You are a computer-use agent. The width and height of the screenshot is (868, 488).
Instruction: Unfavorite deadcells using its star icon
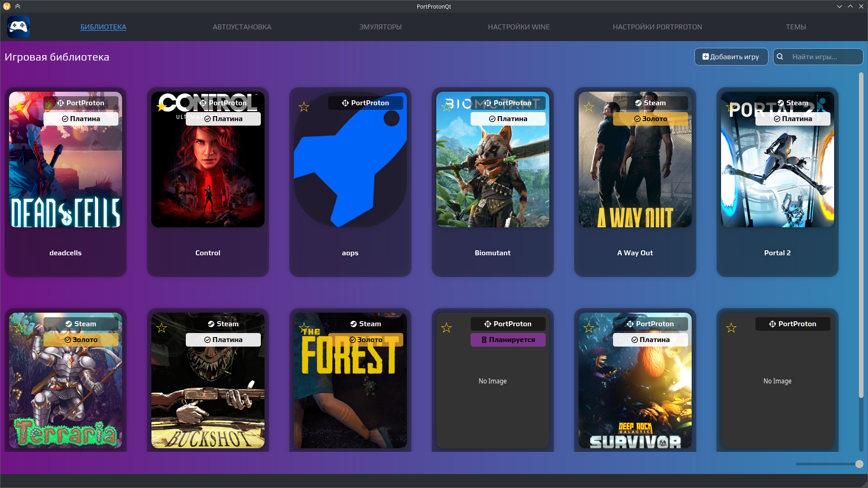[x=19, y=107]
